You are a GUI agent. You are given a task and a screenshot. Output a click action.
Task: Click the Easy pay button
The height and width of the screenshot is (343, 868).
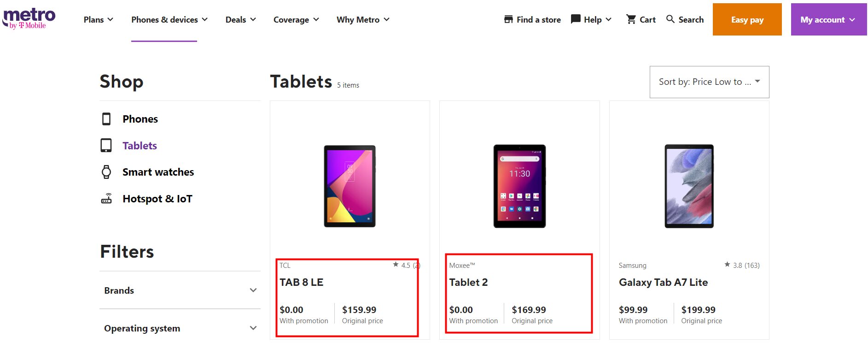point(747,19)
